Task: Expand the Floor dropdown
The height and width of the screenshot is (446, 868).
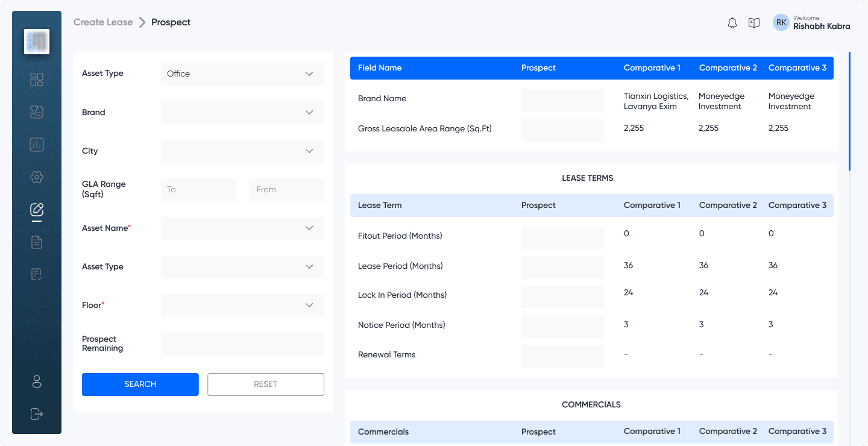Action: [242, 306]
